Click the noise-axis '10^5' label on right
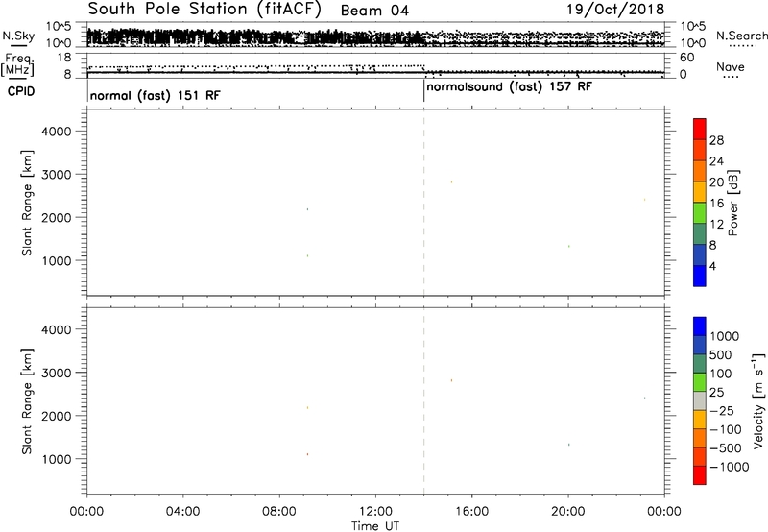 point(693,27)
